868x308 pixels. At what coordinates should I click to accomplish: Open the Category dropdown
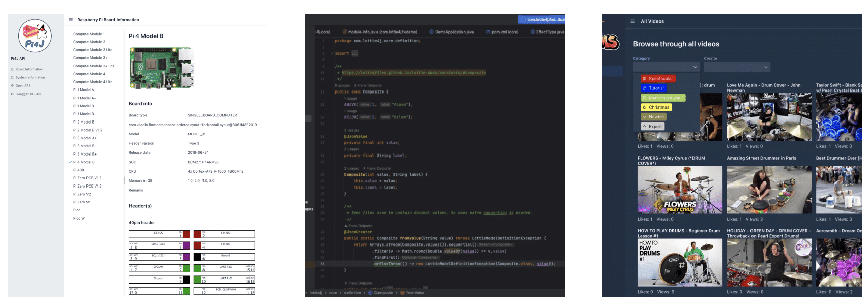667,67
